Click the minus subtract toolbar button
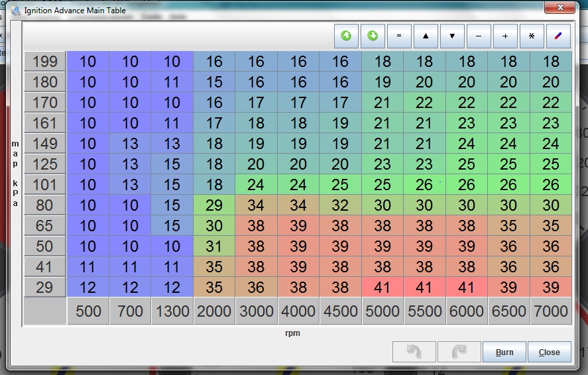588x375 pixels. pos(479,36)
